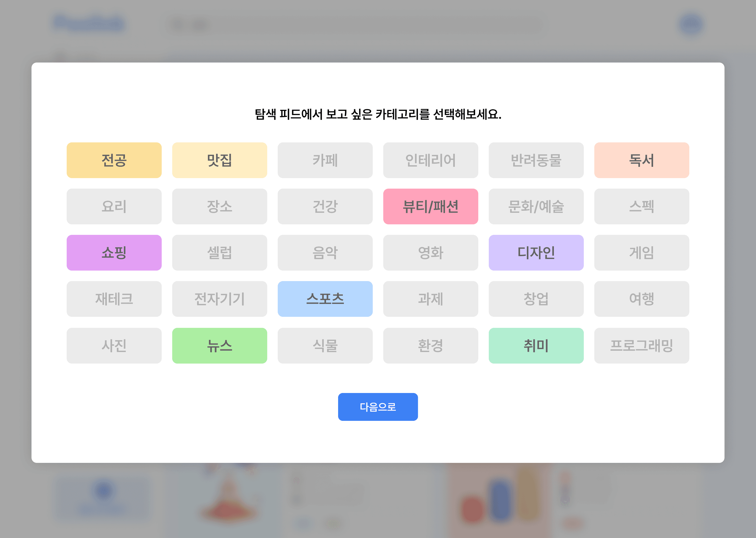This screenshot has height=538, width=756.
Task: Deselect the 독서 category
Action: tap(641, 160)
